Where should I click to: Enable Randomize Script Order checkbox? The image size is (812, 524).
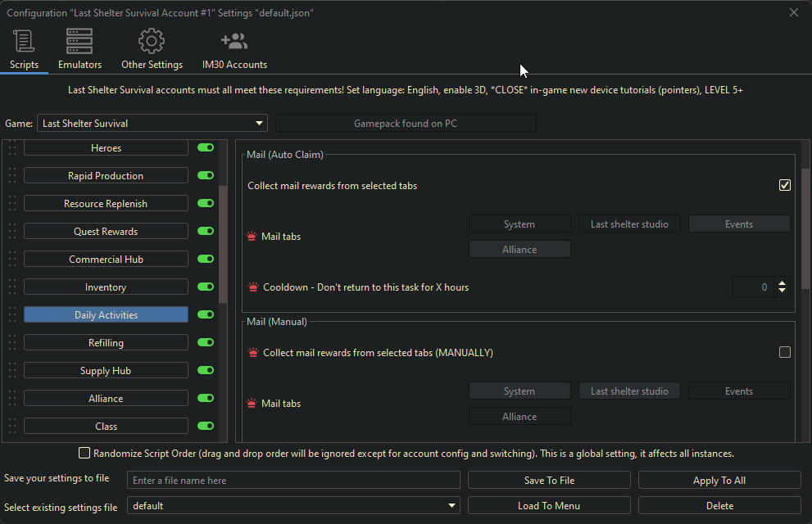[84, 453]
